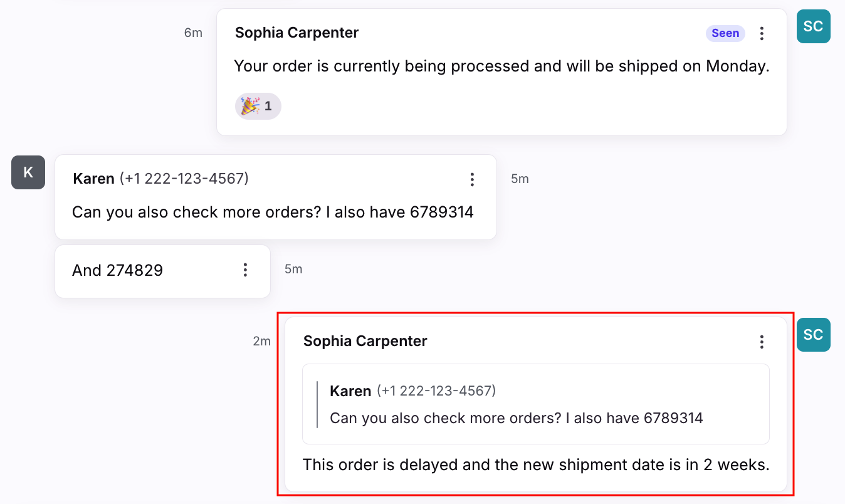845x504 pixels.
Task: Open options menu for "And 274829" message
Action: (x=245, y=270)
